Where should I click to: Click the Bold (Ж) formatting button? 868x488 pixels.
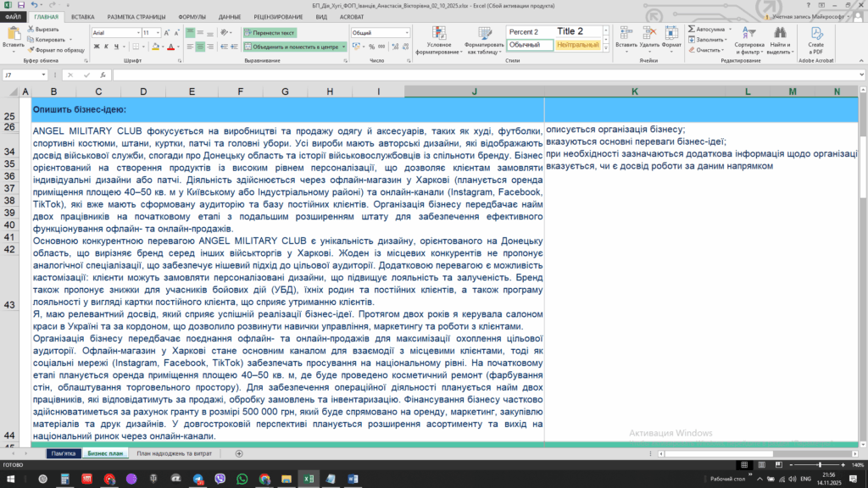(x=96, y=47)
